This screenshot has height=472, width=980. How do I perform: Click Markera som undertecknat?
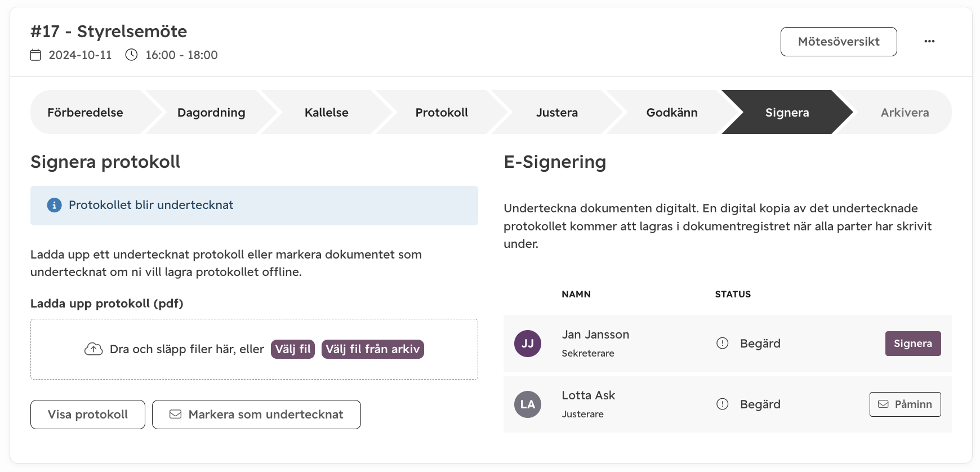pos(256,415)
